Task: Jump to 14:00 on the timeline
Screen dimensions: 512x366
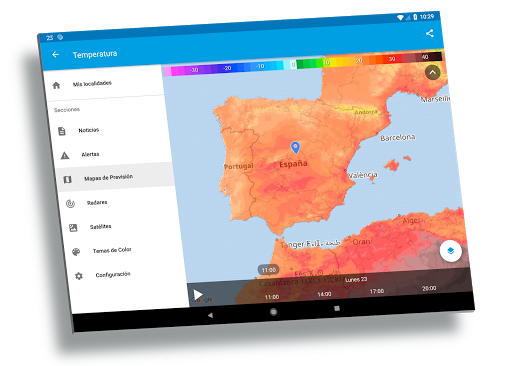Action: [x=324, y=294]
